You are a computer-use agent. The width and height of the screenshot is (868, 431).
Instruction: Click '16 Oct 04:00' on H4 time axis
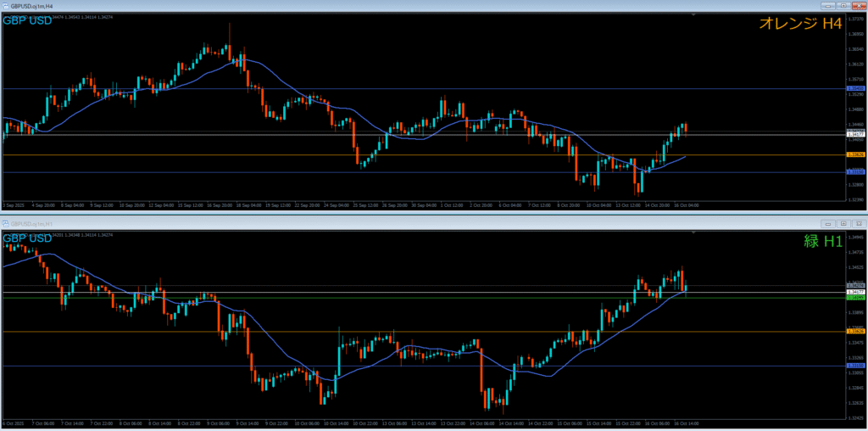coord(687,204)
